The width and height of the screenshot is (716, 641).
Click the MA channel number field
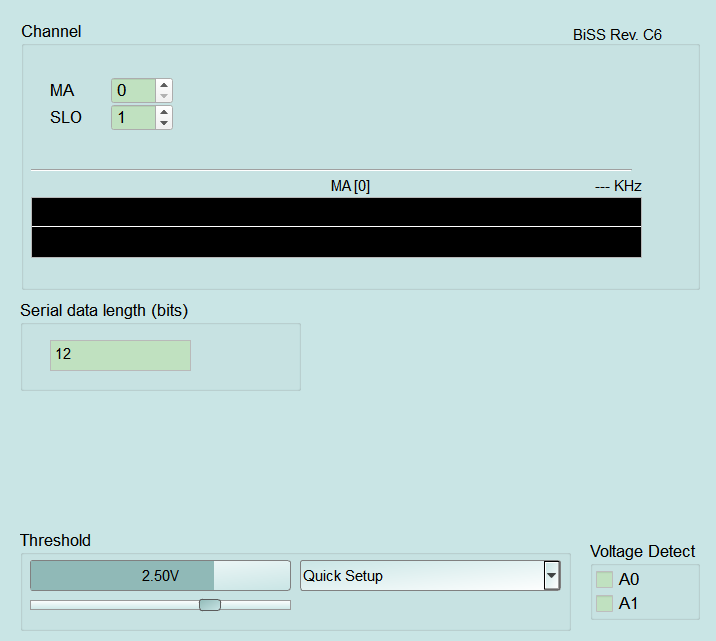133,90
